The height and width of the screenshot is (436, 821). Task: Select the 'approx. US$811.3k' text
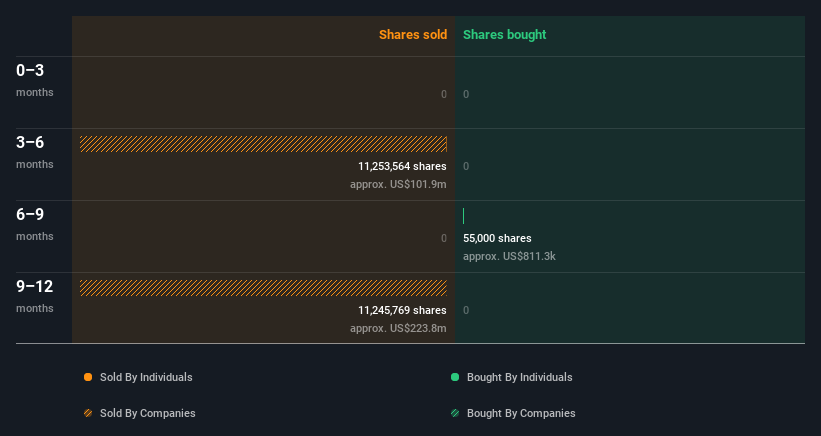coord(509,256)
